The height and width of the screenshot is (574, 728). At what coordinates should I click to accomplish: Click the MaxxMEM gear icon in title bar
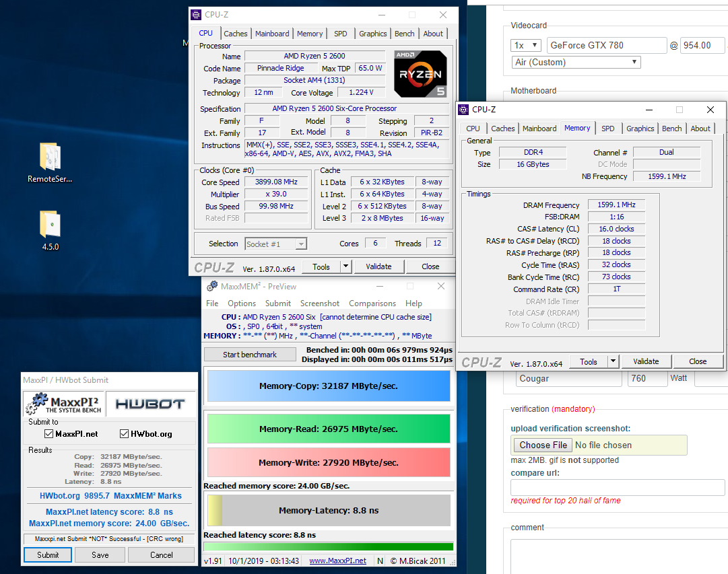tap(212, 286)
